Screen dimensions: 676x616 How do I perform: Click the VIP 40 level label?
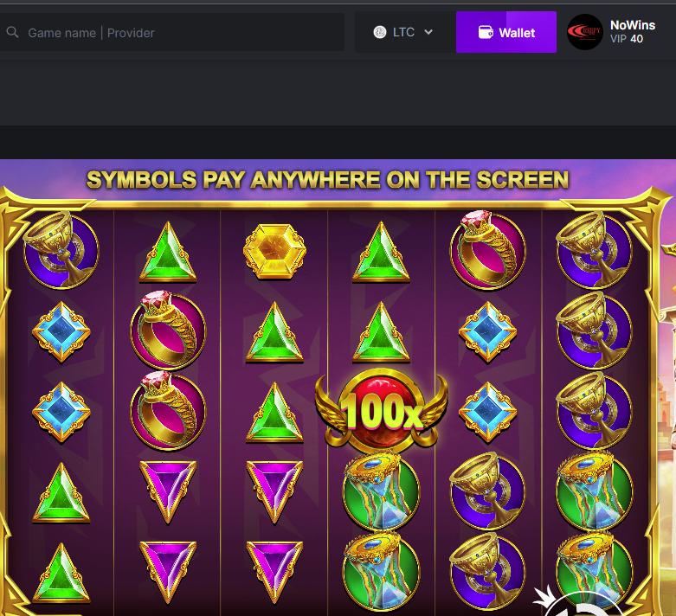627,39
